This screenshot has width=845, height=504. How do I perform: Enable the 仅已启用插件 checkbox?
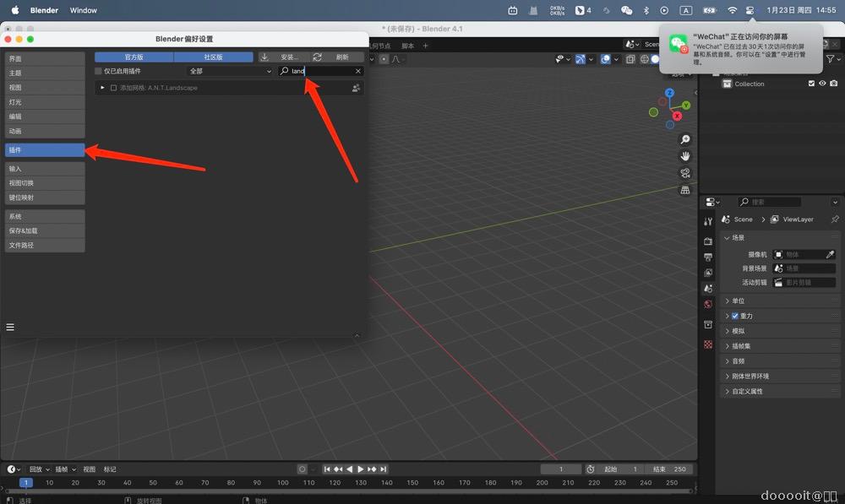(x=99, y=72)
